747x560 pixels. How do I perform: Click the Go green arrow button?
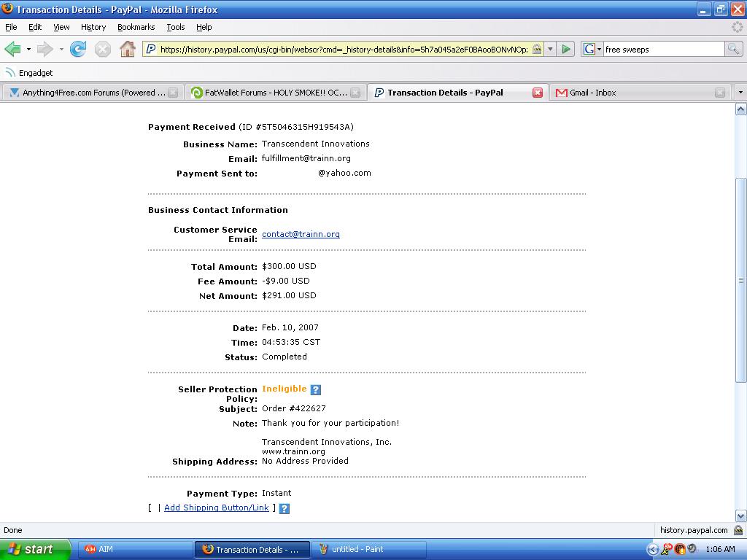coord(566,49)
